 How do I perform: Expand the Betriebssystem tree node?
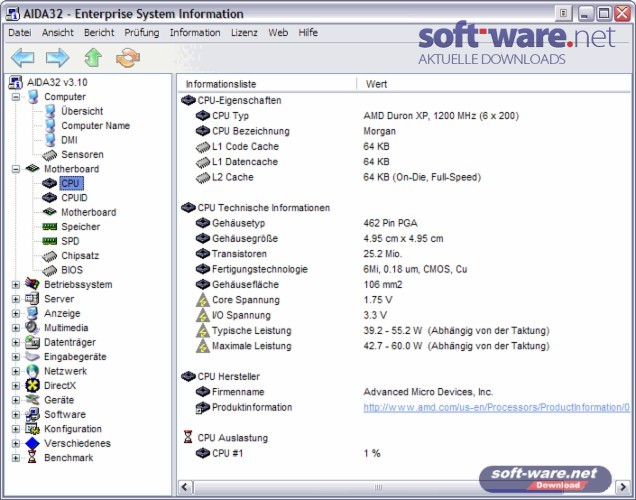(x=15, y=285)
